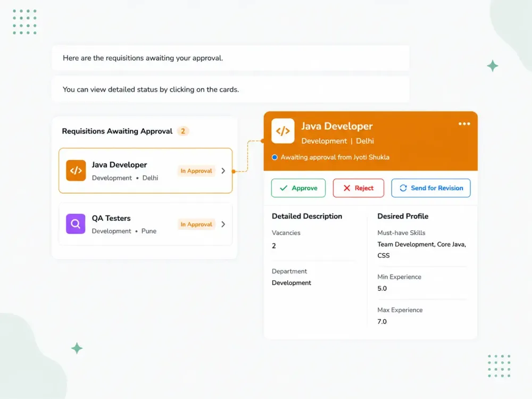Click 'Team Development, Core Java, CSS' skills text
The image size is (532, 399).
tap(422, 250)
